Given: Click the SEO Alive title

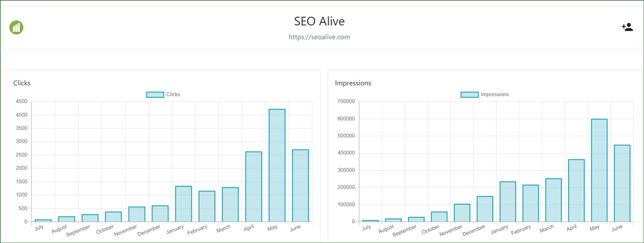Looking at the screenshot, I should (319, 22).
